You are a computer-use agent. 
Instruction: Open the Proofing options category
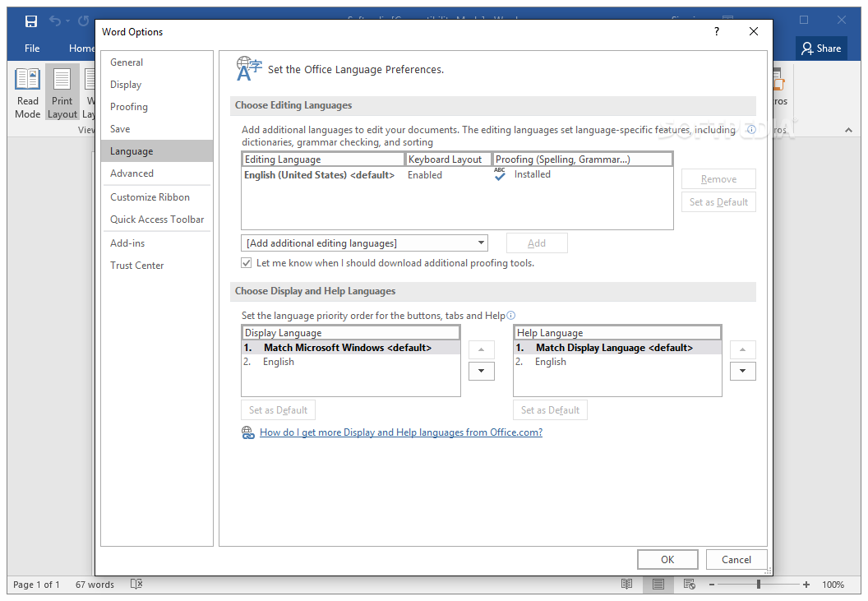(x=157, y=107)
